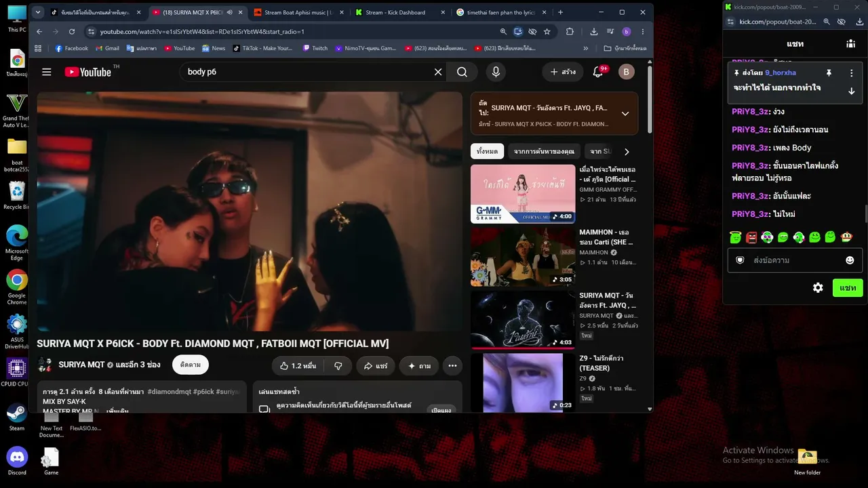Go to the YouTube home logo
868x488 pixels.
pyautogui.click(x=89, y=72)
